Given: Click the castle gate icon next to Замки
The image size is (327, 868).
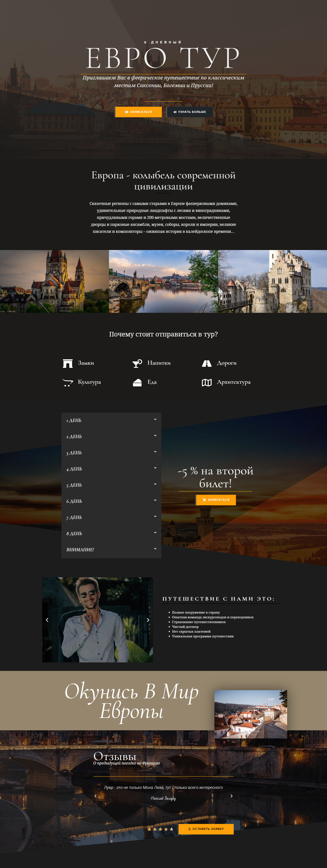Looking at the screenshot, I should 68,363.
